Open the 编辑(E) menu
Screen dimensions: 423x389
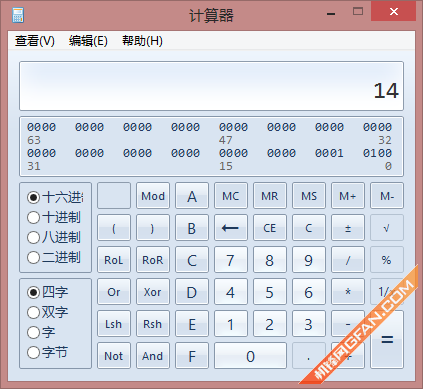pyautogui.click(x=88, y=41)
